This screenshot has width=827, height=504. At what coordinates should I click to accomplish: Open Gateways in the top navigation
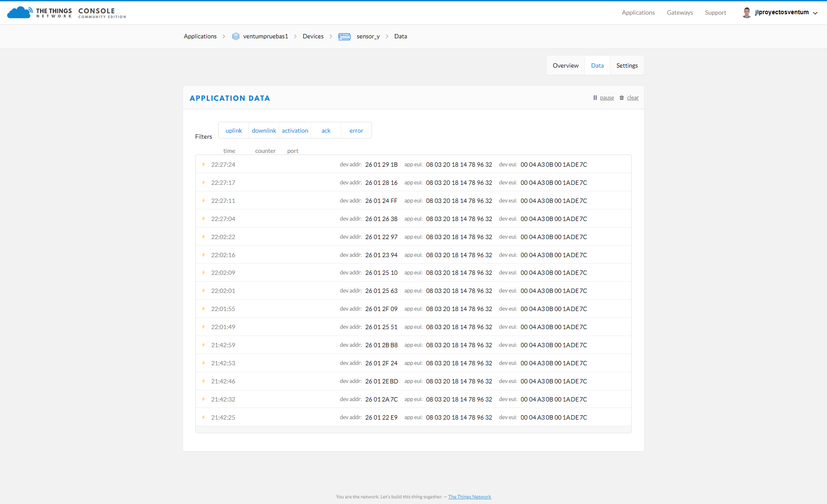pos(680,12)
